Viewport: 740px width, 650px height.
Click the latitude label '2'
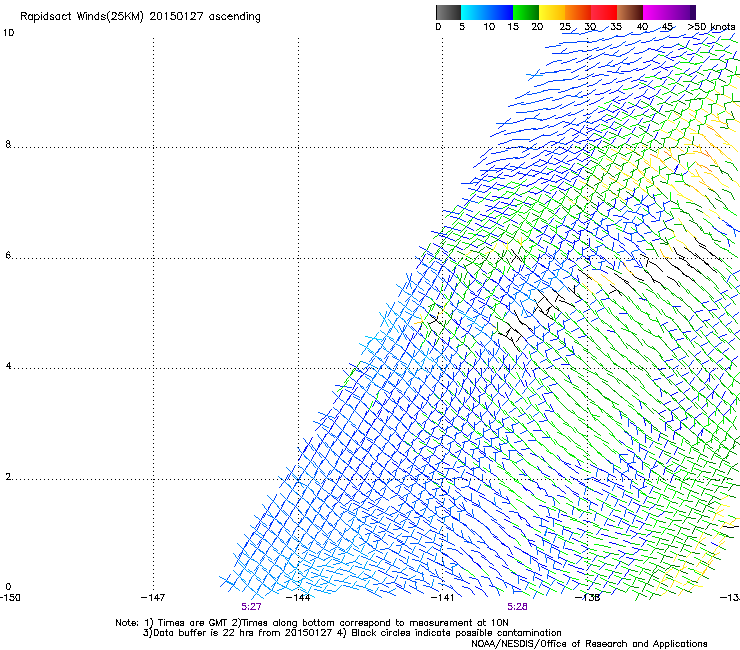coord(8,477)
